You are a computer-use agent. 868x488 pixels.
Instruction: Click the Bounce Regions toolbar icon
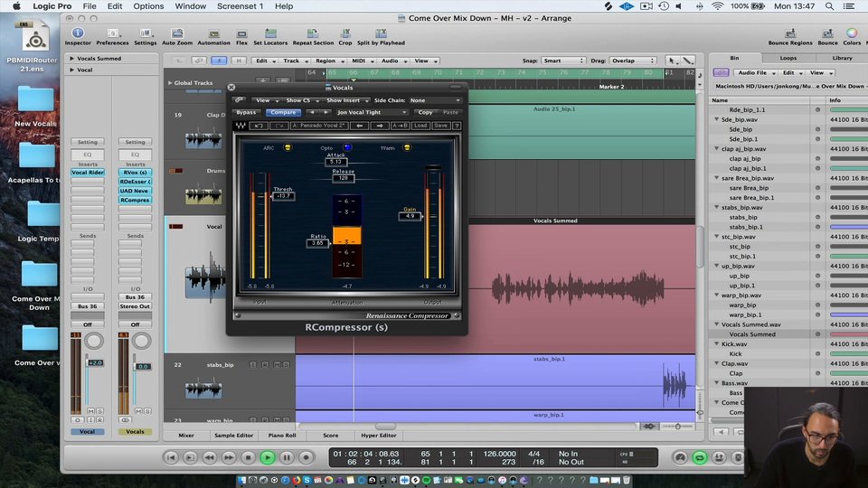[x=790, y=36]
